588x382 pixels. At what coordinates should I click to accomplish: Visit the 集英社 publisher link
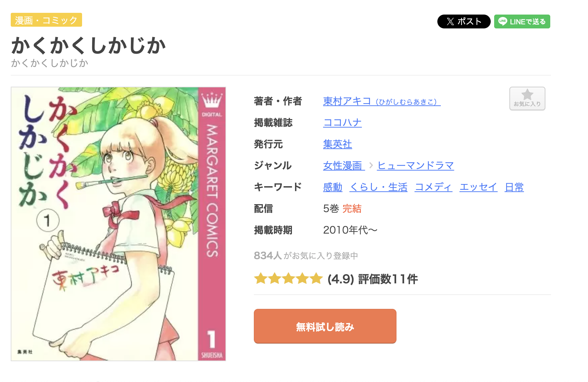tap(337, 144)
